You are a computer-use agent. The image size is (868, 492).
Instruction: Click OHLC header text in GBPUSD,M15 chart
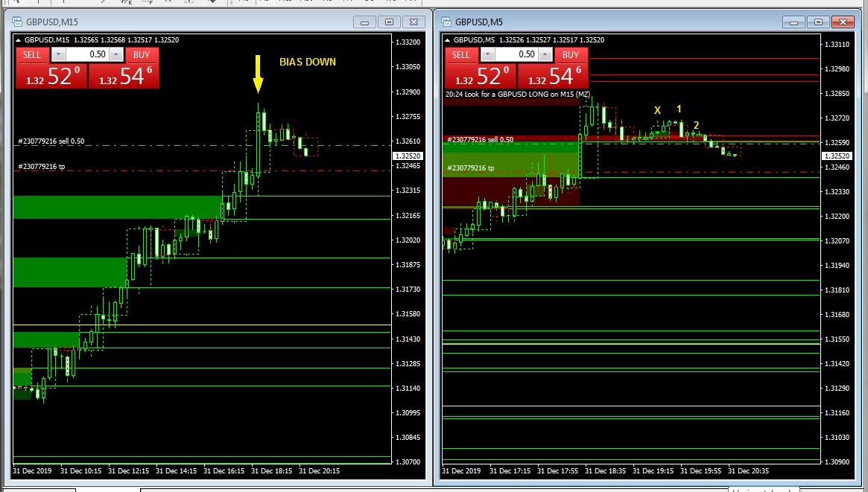tap(102, 39)
